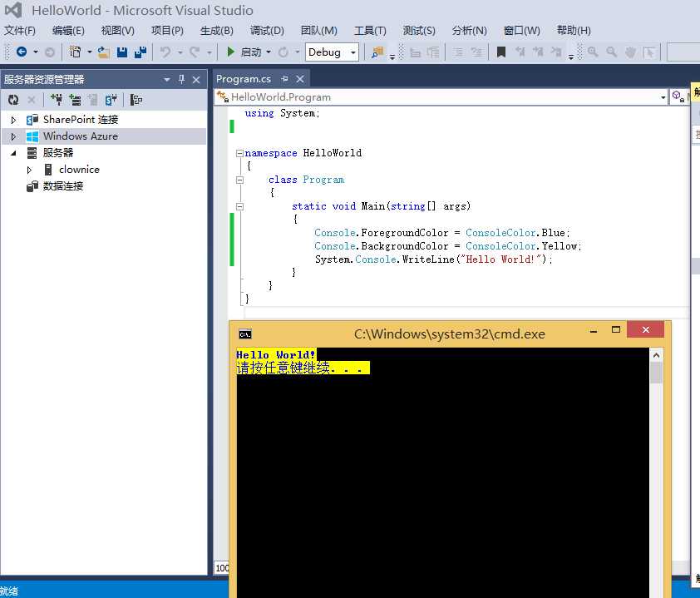Click the Navigate Backward arrow icon

[x=21, y=52]
